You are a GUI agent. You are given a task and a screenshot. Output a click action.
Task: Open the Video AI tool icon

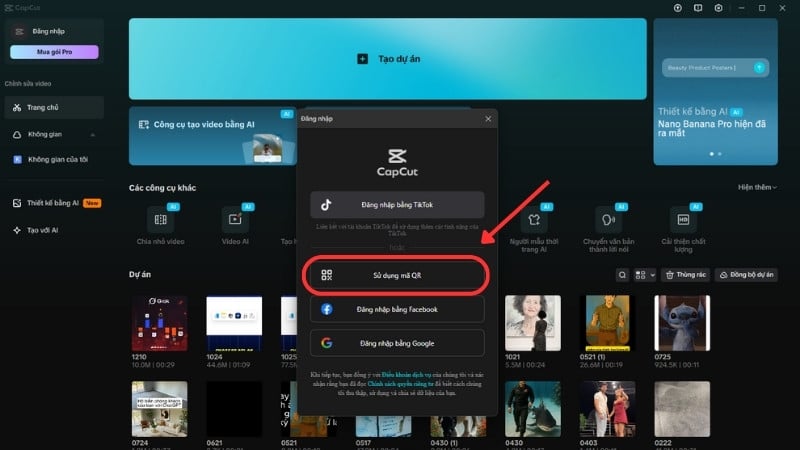click(235, 218)
